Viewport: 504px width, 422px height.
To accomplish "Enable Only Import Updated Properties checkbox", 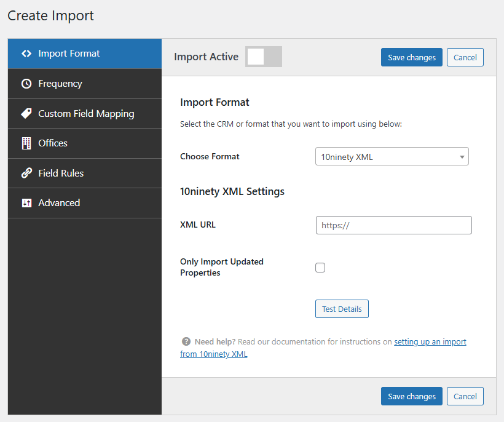I will [x=320, y=268].
